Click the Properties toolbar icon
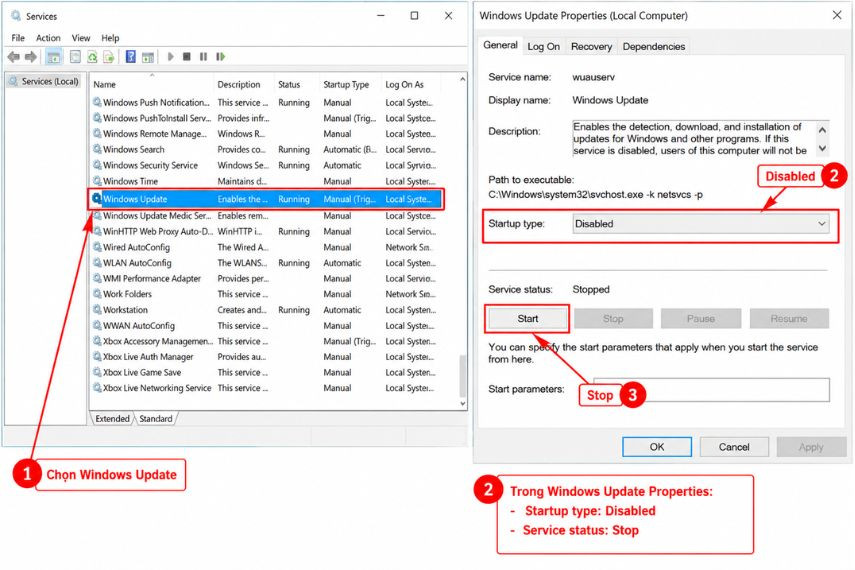 click(75, 57)
